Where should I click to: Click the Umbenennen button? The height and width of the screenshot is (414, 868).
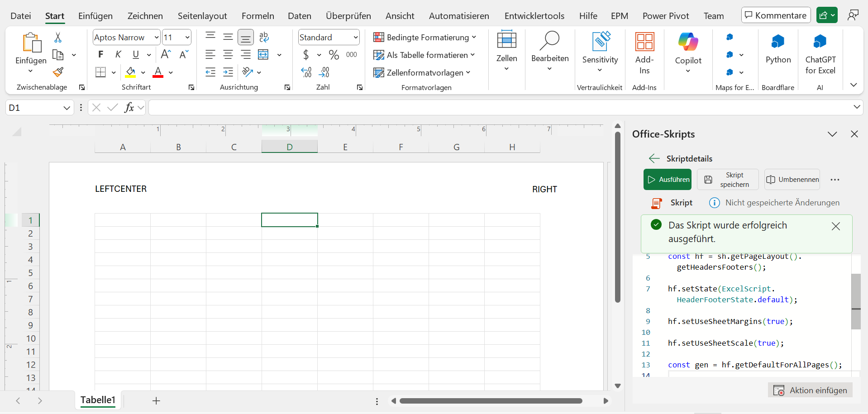point(792,180)
